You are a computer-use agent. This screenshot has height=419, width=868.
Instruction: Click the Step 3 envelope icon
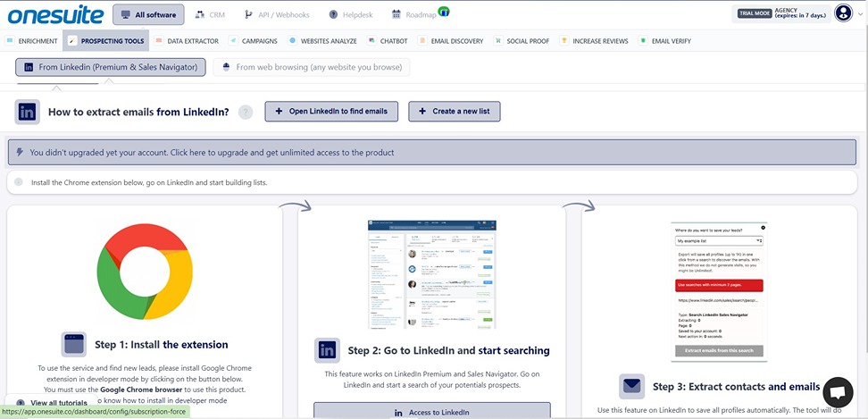(x=631, y=386)
